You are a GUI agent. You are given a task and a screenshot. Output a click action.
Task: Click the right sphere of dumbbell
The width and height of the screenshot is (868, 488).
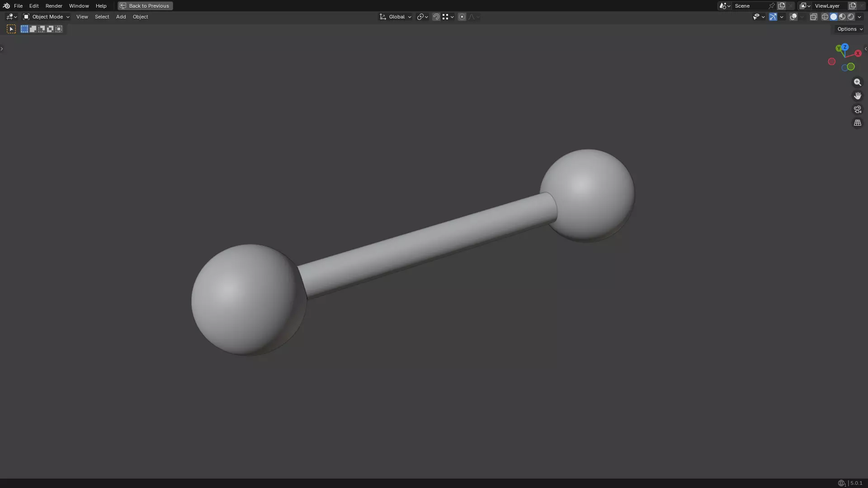click(x=588, y=195)
